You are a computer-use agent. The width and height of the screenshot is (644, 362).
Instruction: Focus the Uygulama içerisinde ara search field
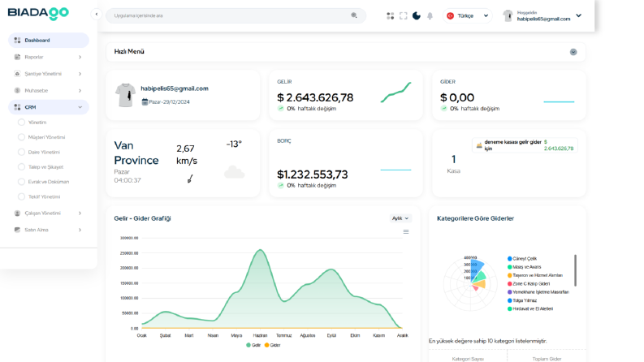point(236,15)
